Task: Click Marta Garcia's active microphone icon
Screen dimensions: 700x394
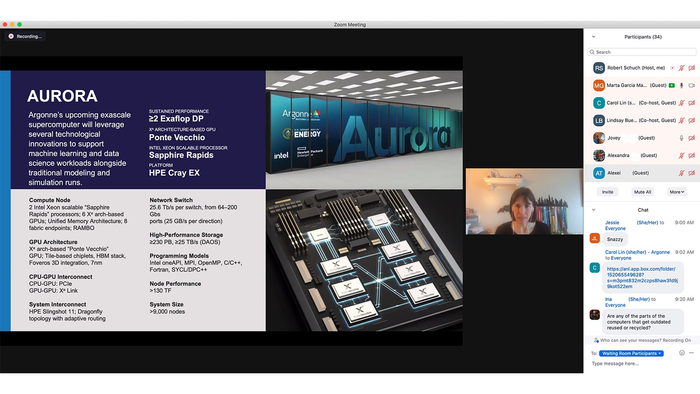Action: pos(682,85)
